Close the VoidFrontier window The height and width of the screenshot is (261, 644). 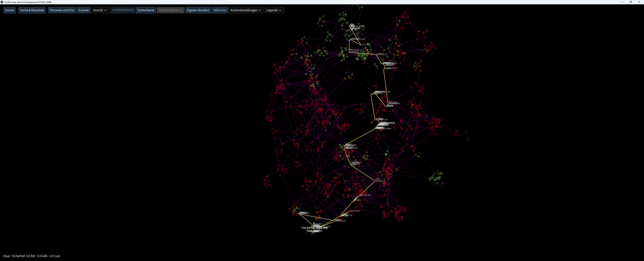[x=639, y=2]
